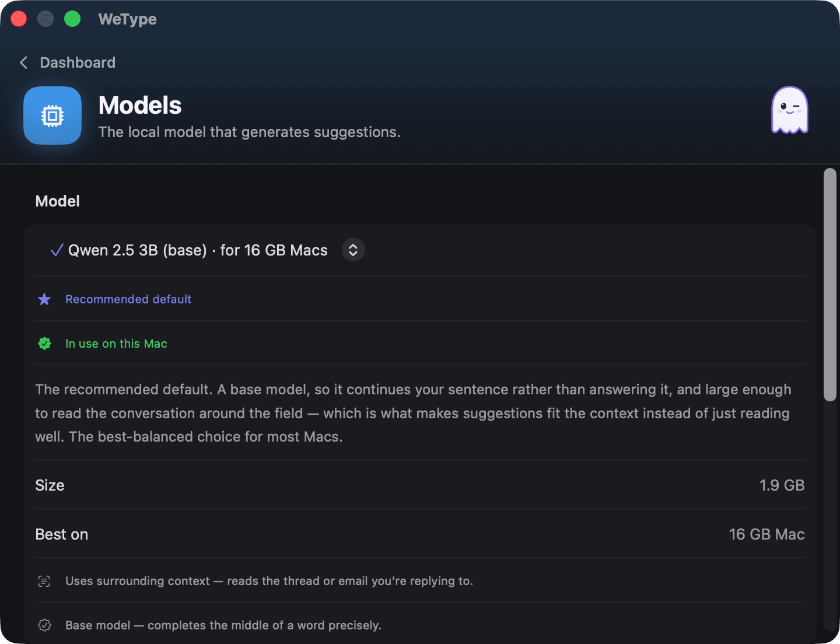Click the '16 GB Mac' value

tap(766, 534)
